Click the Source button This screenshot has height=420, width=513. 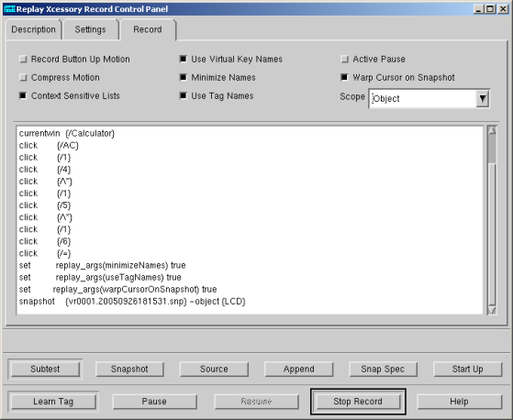point(214,369)
